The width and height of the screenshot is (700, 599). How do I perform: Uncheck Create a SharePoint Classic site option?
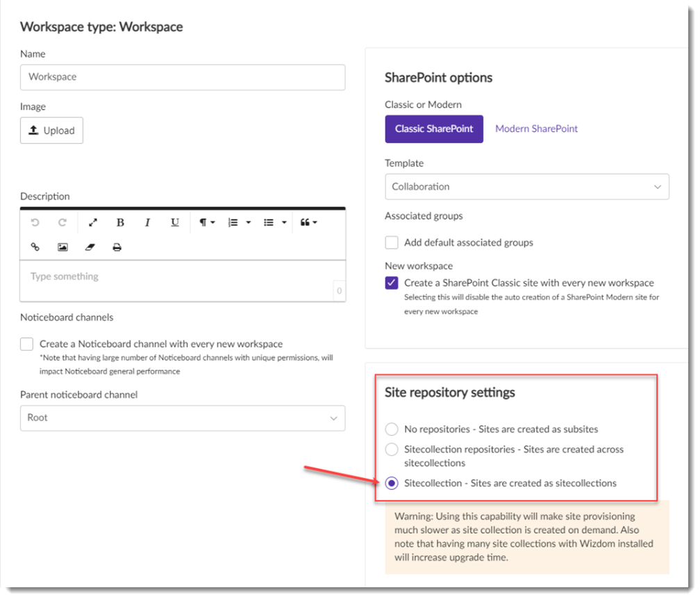coord(392,283)
